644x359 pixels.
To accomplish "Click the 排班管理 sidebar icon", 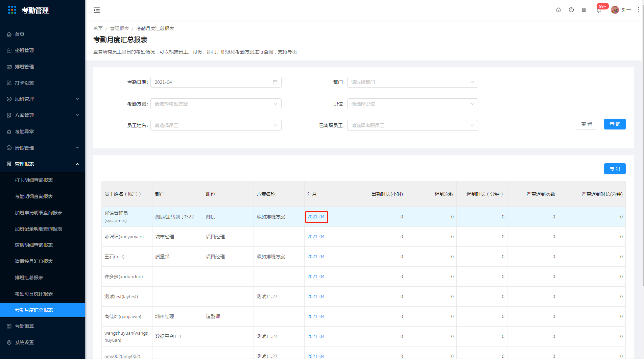I will pyautogui.click(x=9, y=67).
